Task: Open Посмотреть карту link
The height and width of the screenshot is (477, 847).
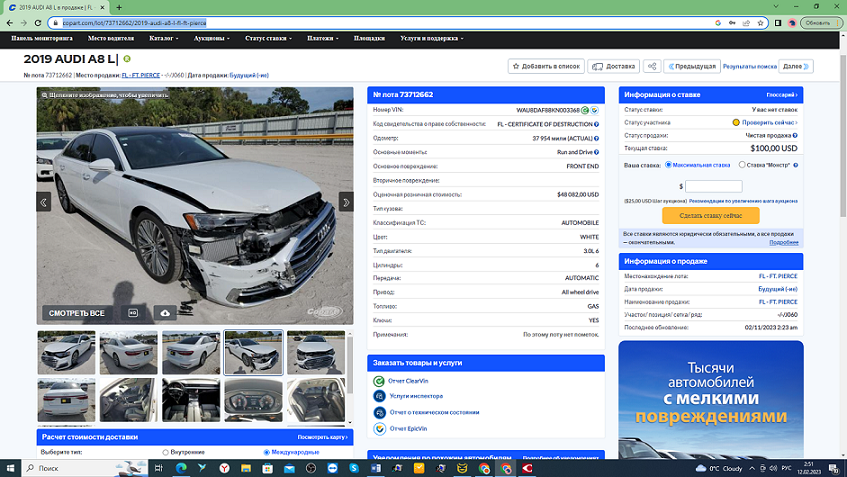Action: pos(322,437)
